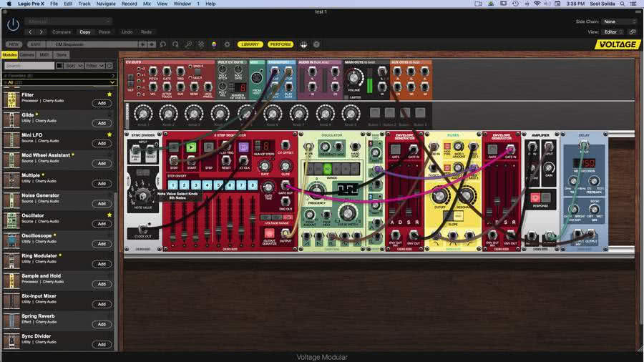This screenshot has height=362, width=644.
Task: Switch to the Cabinets tab
Action: coord(27,54)
